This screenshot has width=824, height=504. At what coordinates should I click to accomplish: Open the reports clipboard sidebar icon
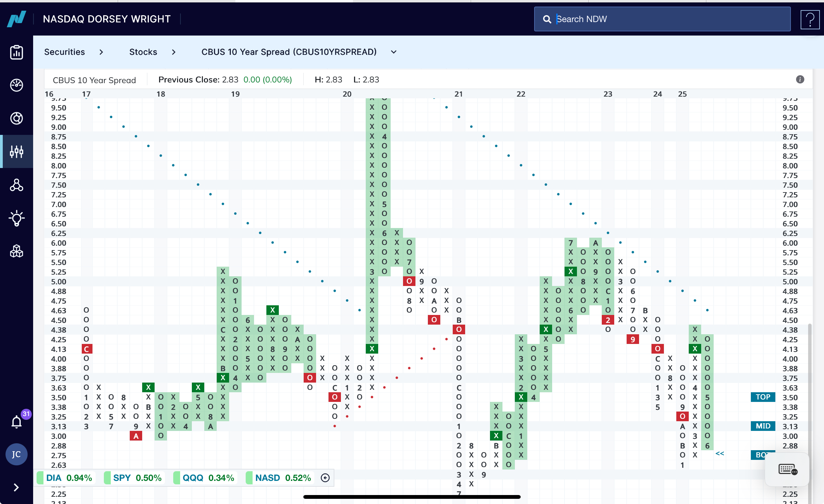tap(16, 52)
